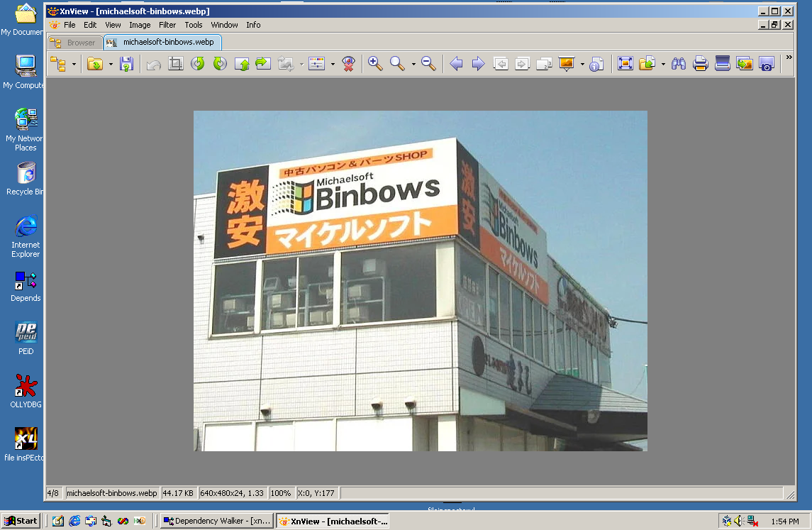
Task: Zoom in with the plus magnifier
Action: [x=375, y=64]
